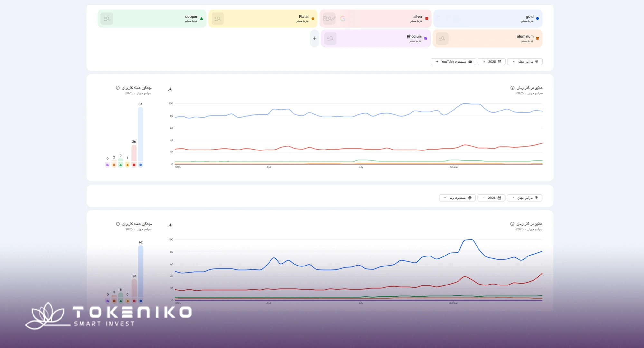Download the upper chart data
This screenshot has width=644, height=348.
[170, 89]
